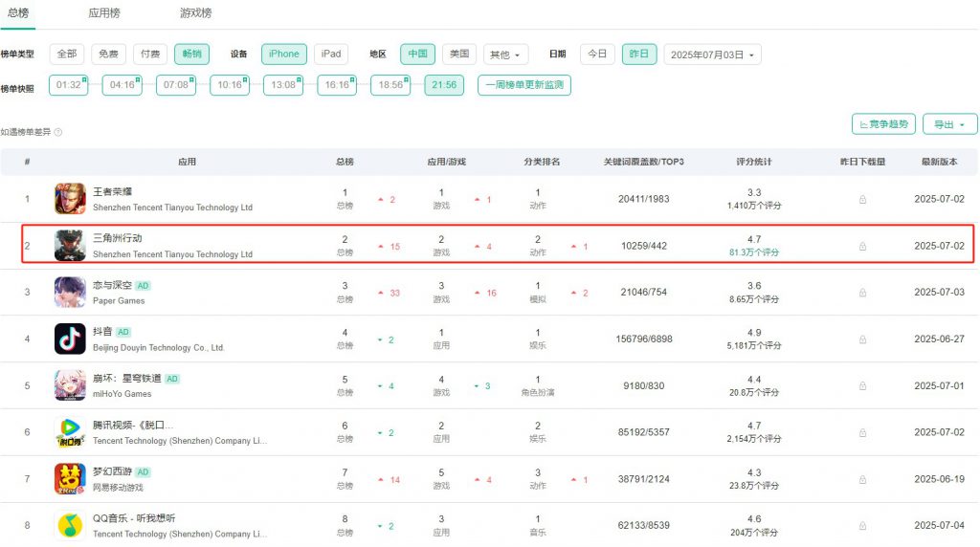The width and height of the screenshot is (980, 547).
Task: Select the 01:32 snapshot
Action: point(68,85)
